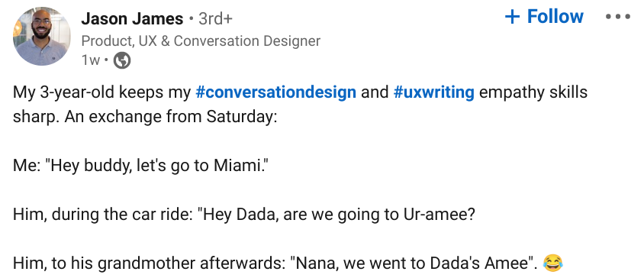644x278 pixels.
Task: Click the "Him, during the car ride" line
Action: point(243,215)
